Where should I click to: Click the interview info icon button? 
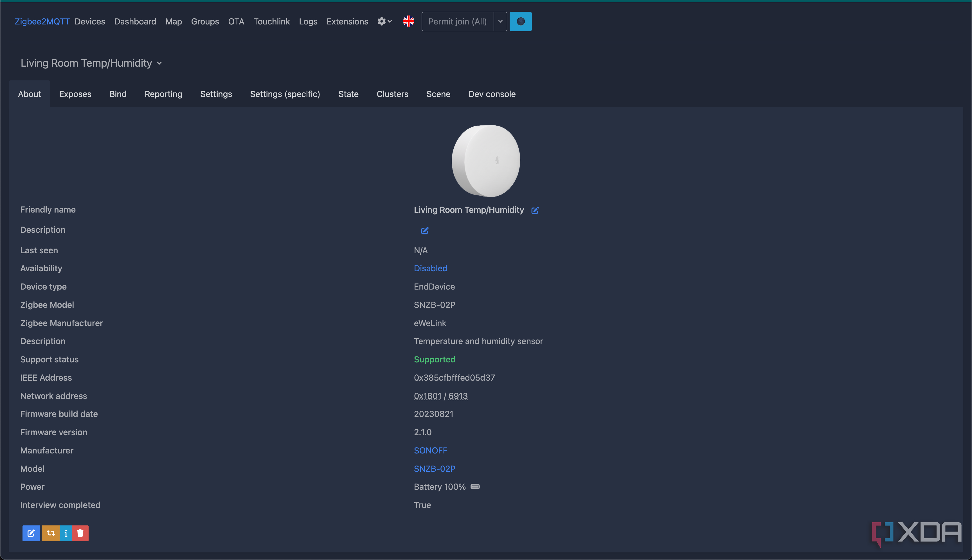[66, 533]
